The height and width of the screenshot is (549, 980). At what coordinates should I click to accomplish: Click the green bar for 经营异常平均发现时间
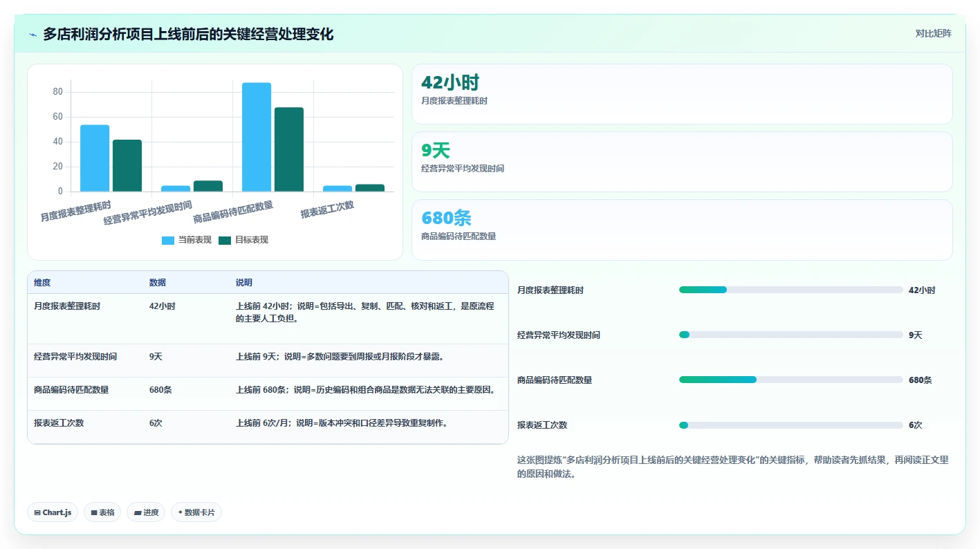click(208, 186)
